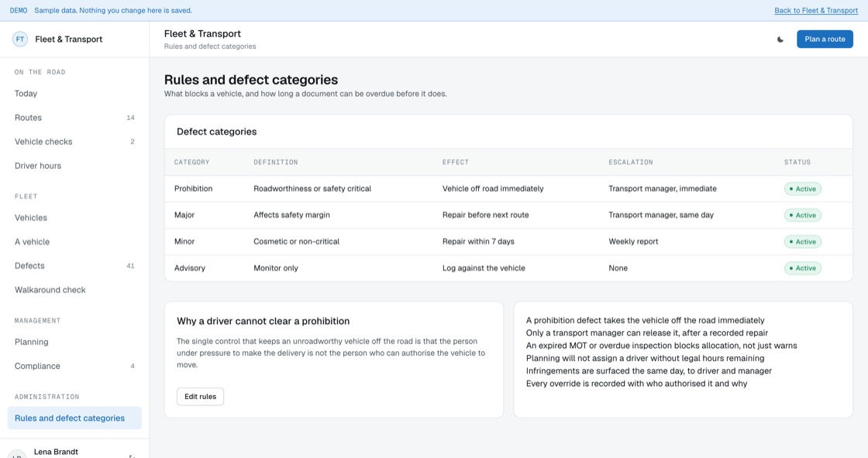Click the CATEGORY column header
The image size is (868, 458).
click(x=191, y=162)
